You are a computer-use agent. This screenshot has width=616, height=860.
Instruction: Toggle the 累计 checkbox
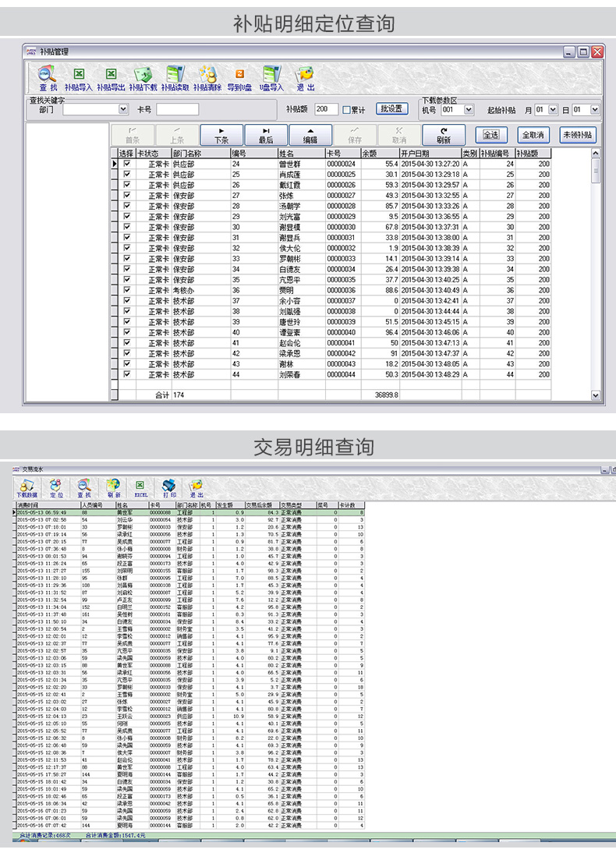click(x=346, y=110)
